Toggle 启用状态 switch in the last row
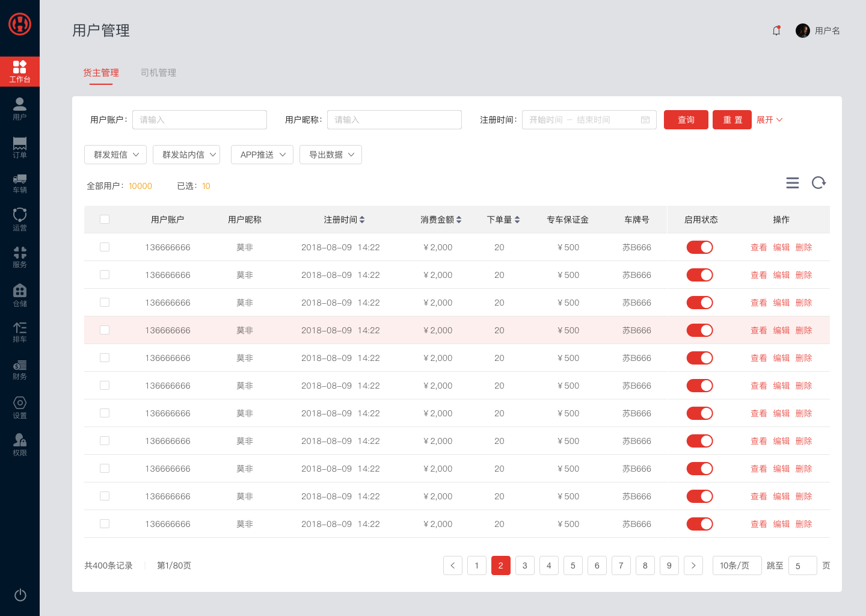866x616 pixels. pos(700,524)
